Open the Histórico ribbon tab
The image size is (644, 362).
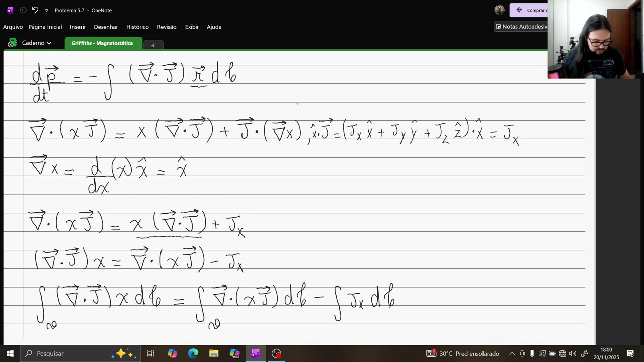click(137, 27)
